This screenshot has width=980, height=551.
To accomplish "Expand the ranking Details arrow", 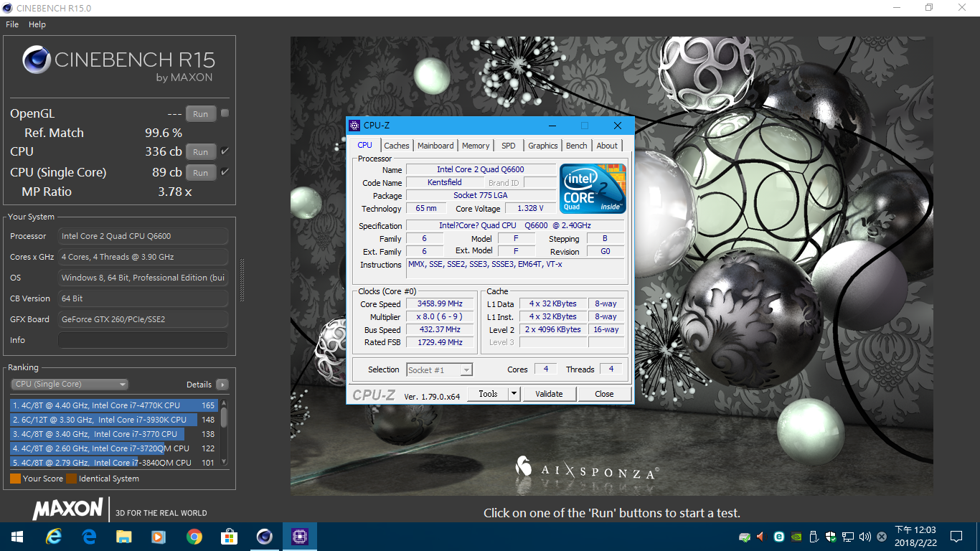I will click(x=222, y=384).
